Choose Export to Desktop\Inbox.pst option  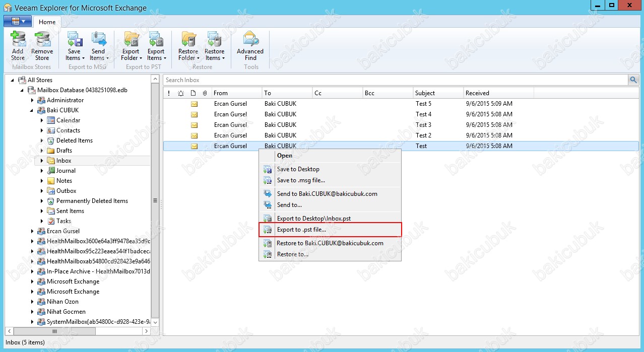click(330, 219)
